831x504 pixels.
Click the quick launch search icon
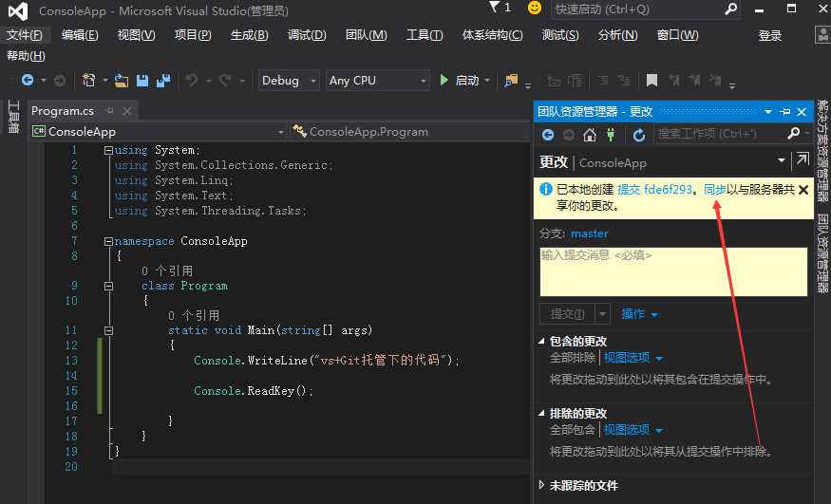click(731, 9)
